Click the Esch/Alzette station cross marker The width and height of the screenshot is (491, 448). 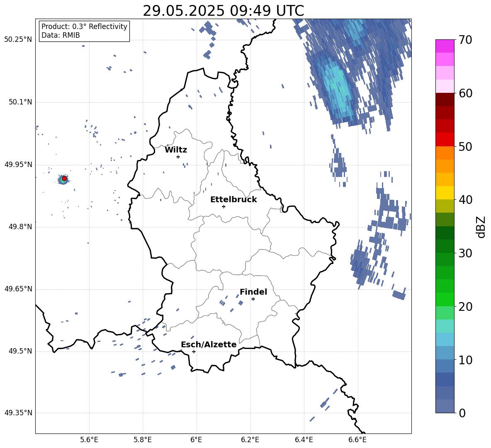pos(194,351)
